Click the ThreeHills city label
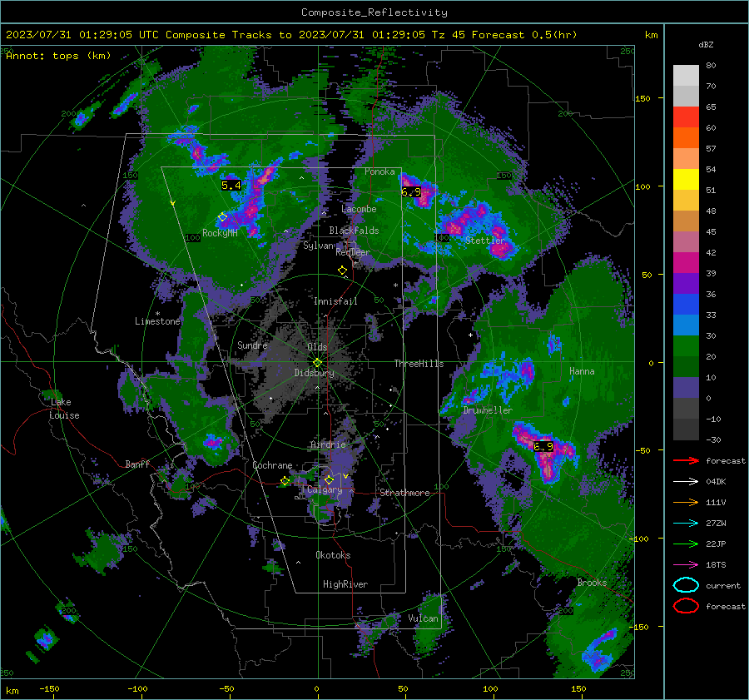The width and height of the screenshot is (749, 700). 419,364
